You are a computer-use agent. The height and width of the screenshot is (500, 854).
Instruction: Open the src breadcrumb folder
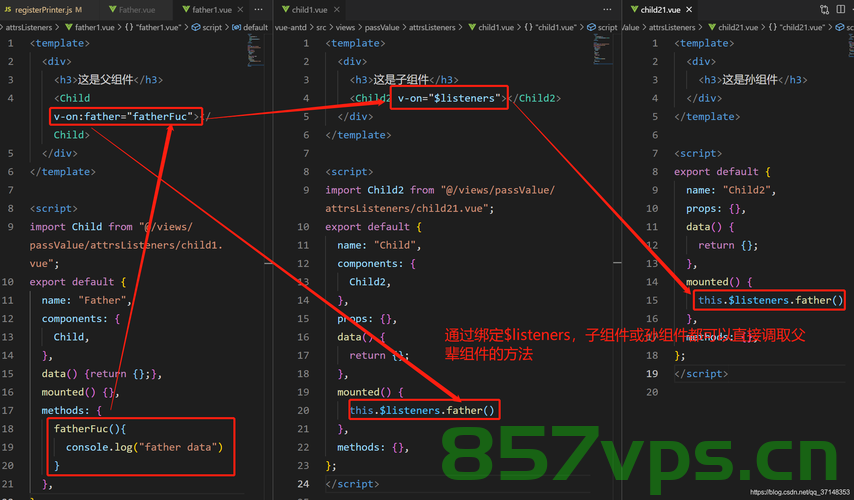[x=321, y=27]
